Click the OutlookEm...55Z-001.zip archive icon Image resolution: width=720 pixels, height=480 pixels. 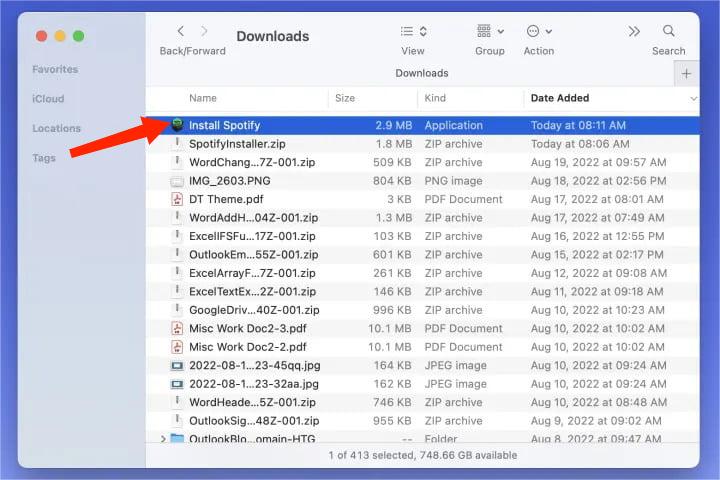click(177, 254)
